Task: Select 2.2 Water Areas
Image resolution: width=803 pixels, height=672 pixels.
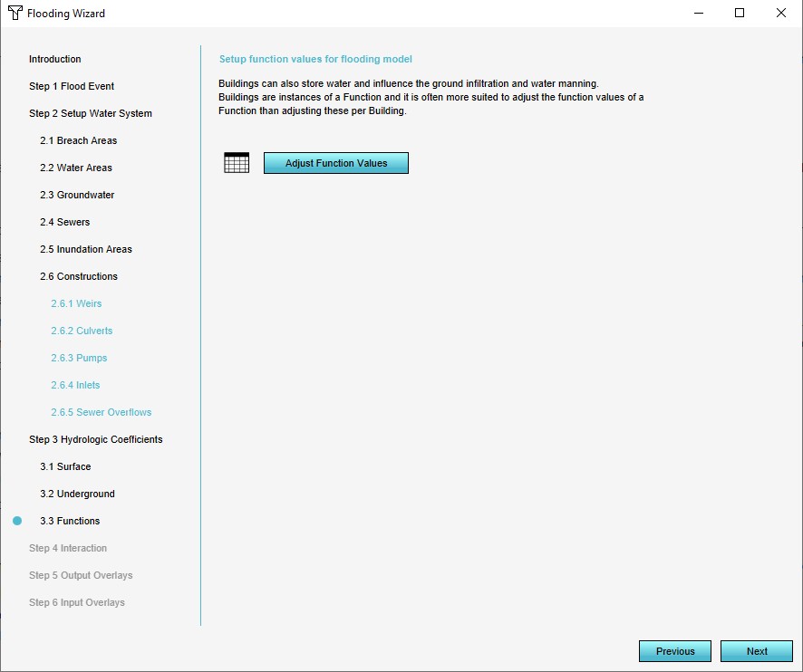Action: pos(75,168)
